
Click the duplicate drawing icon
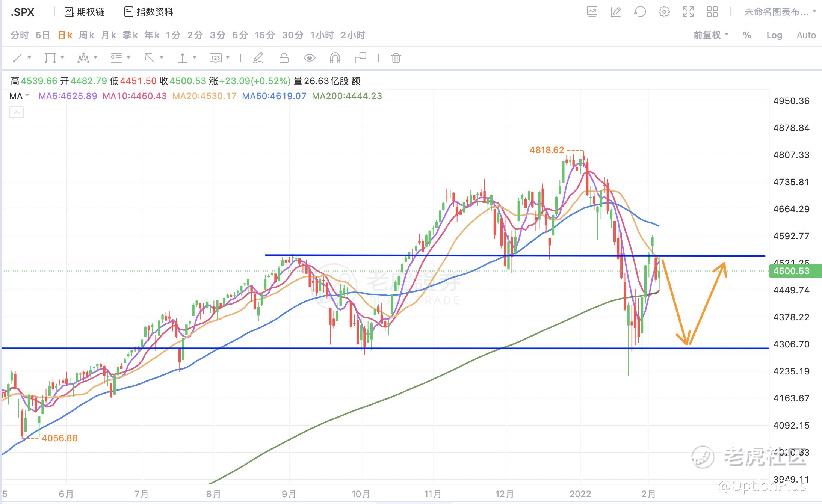[x=360, y=58]
